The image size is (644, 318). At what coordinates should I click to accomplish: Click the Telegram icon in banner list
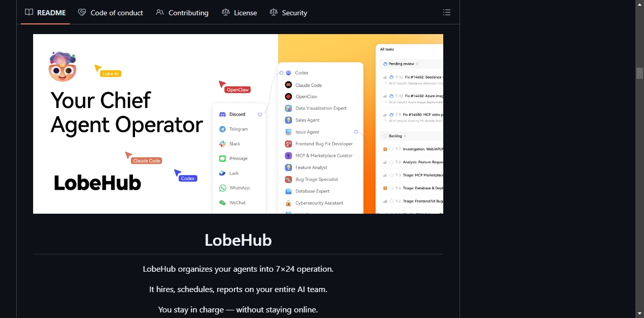tap(223, 129)
